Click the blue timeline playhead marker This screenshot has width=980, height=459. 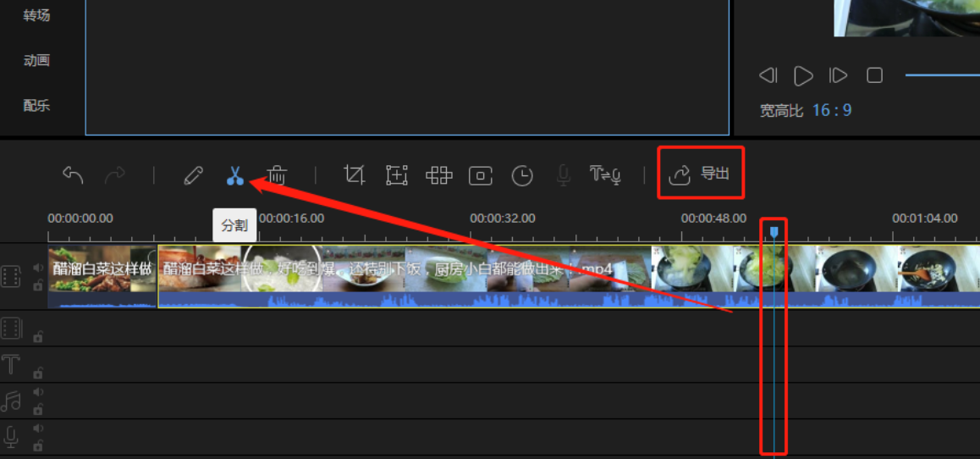click(774, 232)
